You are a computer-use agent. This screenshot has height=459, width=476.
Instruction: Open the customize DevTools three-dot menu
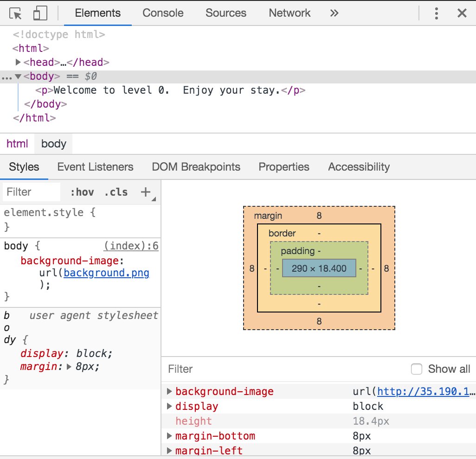(436, 13)
